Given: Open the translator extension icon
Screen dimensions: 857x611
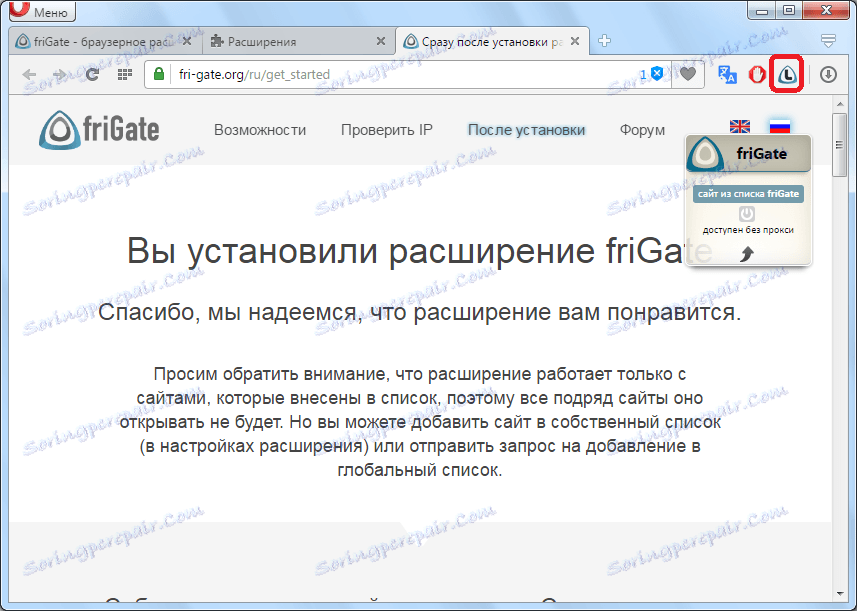Looking at the screenshot, I should pos(727,74).
